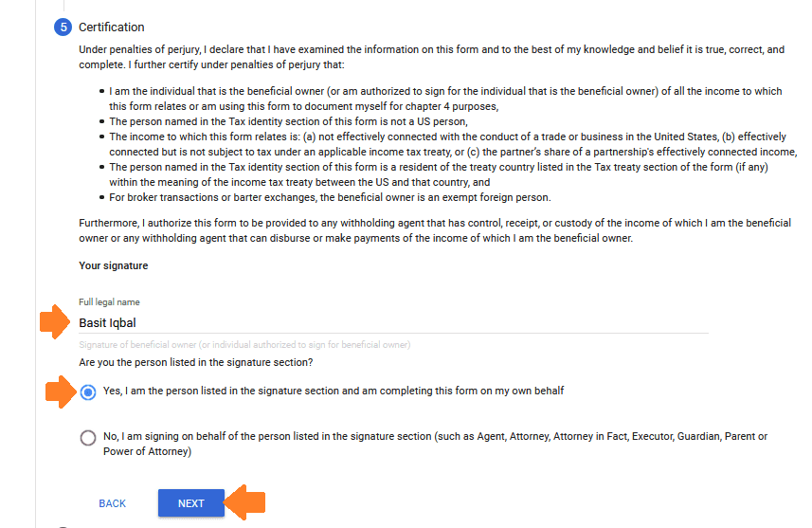The height and width of the screenshot is (528, 812).
Task: Click the "Signature of beneficial owner" helper text
Action: (x=244, y=344)
